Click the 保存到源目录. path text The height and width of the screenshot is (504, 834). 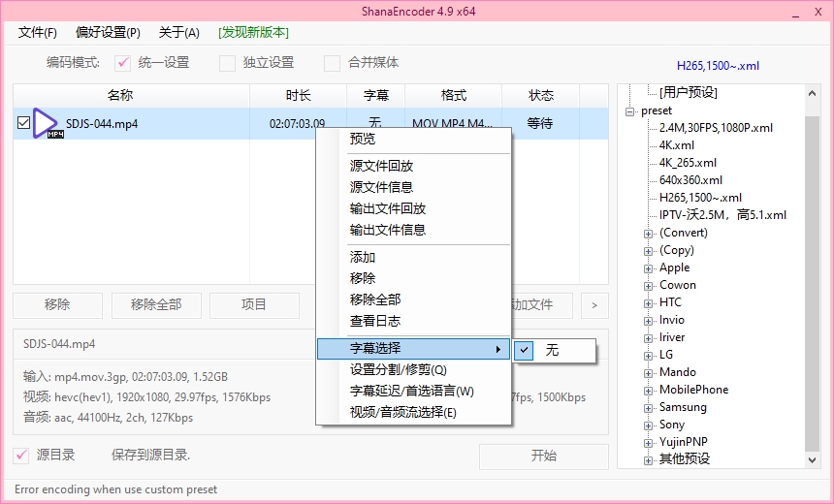pyautogui.click(x=150, y=456)
